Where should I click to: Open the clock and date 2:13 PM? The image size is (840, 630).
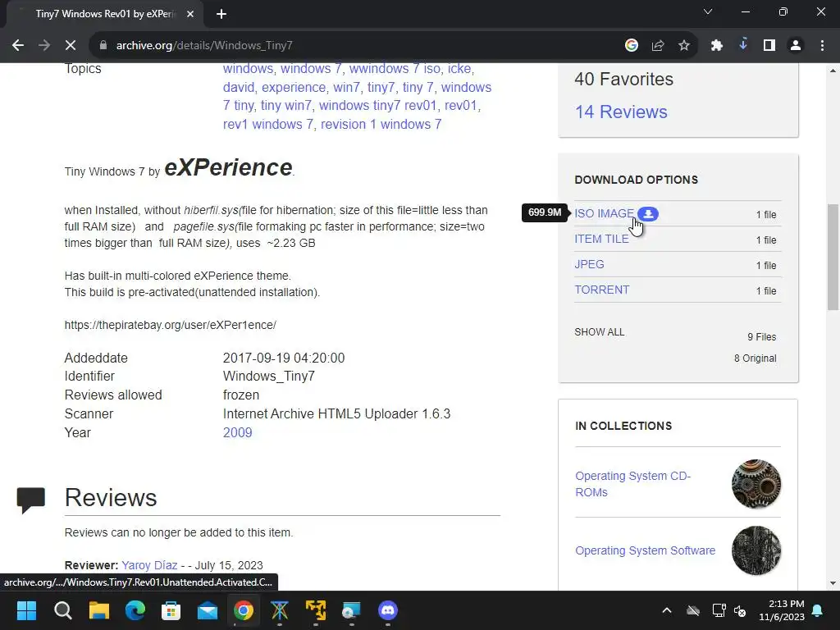pyautogui.click(x=782, y=610)
